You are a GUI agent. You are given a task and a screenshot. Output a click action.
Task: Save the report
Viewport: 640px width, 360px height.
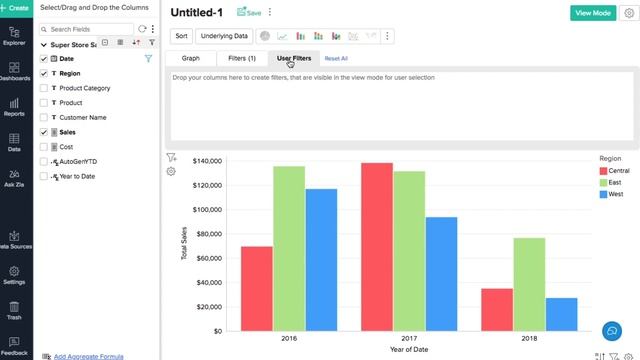click(249, 12)
